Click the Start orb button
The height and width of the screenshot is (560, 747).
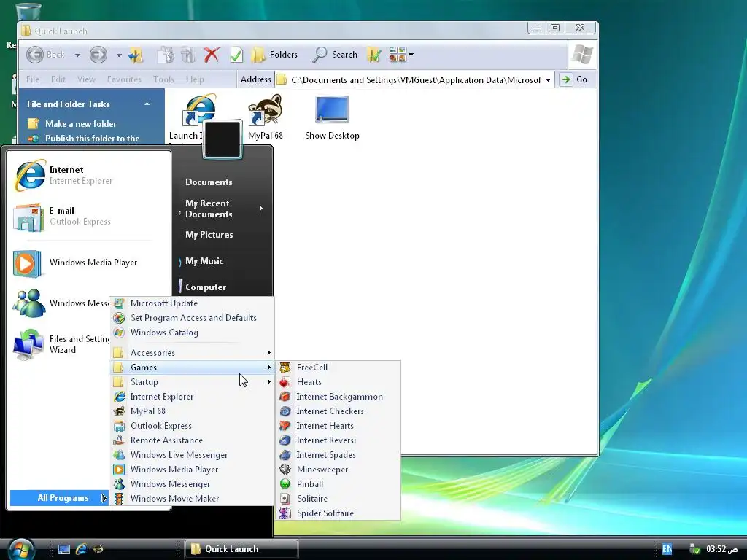[20, 548]
